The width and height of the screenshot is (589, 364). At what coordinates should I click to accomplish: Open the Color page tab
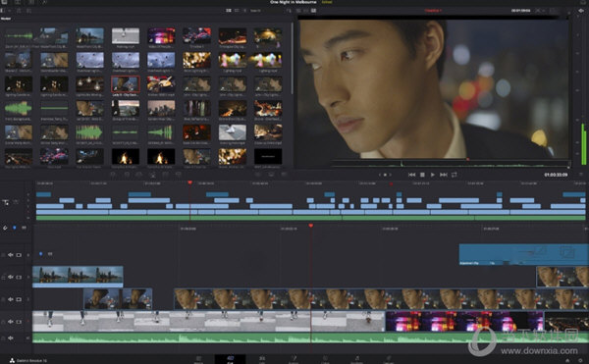pos(325,359)
